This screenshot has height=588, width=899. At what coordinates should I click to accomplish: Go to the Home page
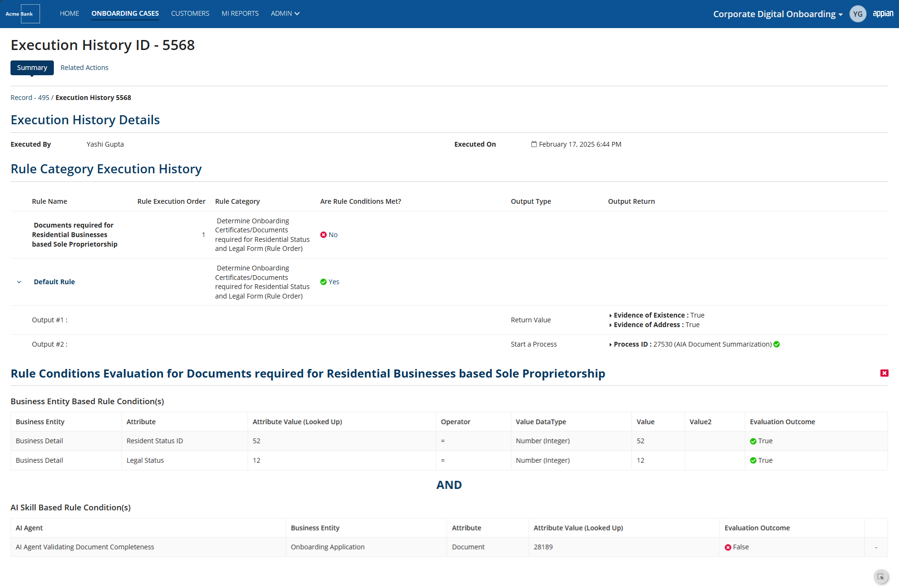click(x=70, y=13)
